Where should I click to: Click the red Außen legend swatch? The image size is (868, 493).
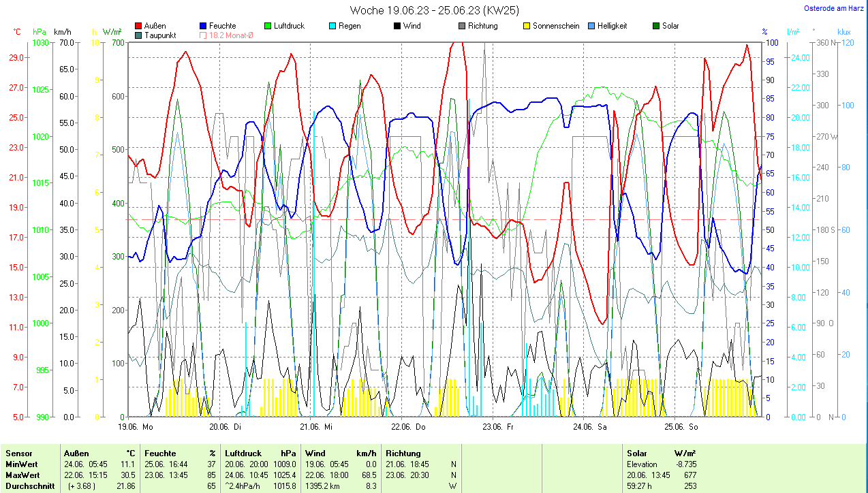tap(139, 26)
